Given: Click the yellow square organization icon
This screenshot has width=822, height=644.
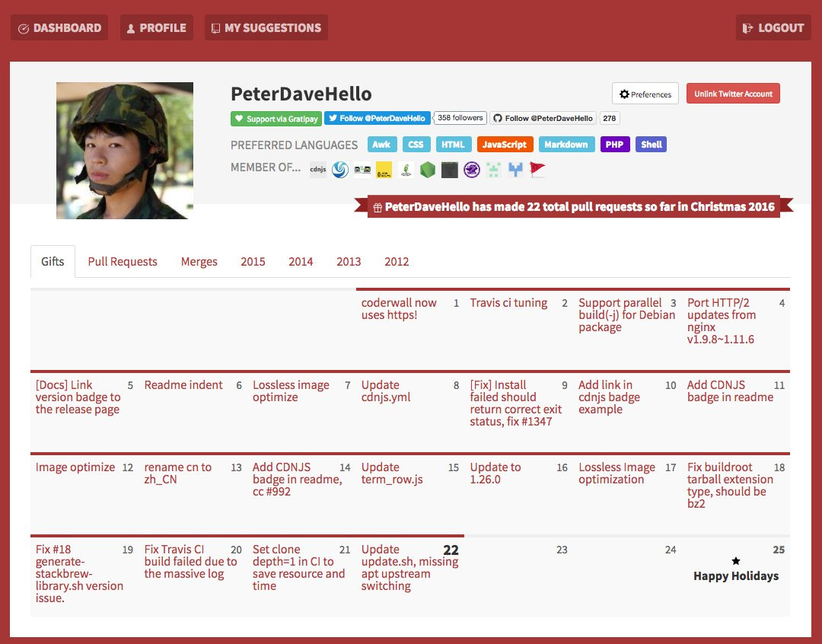Looking at the screenshot, I should click(x=384, y=170).
